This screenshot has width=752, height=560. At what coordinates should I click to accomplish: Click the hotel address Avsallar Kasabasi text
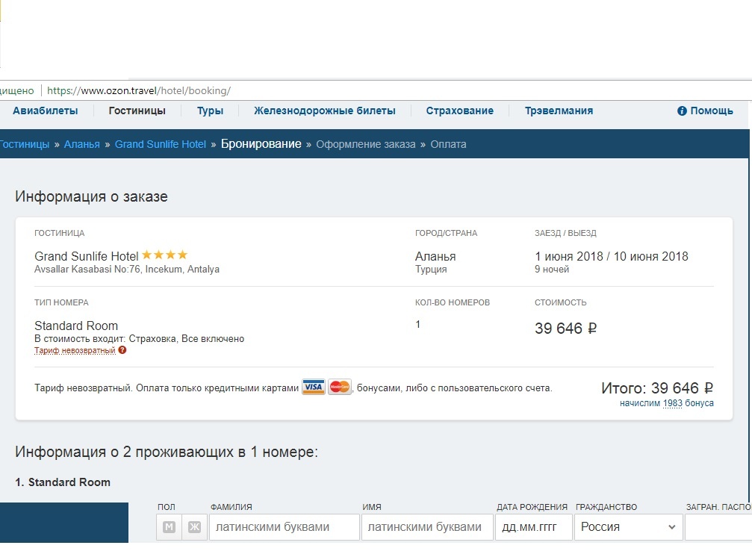pos(127,270)
